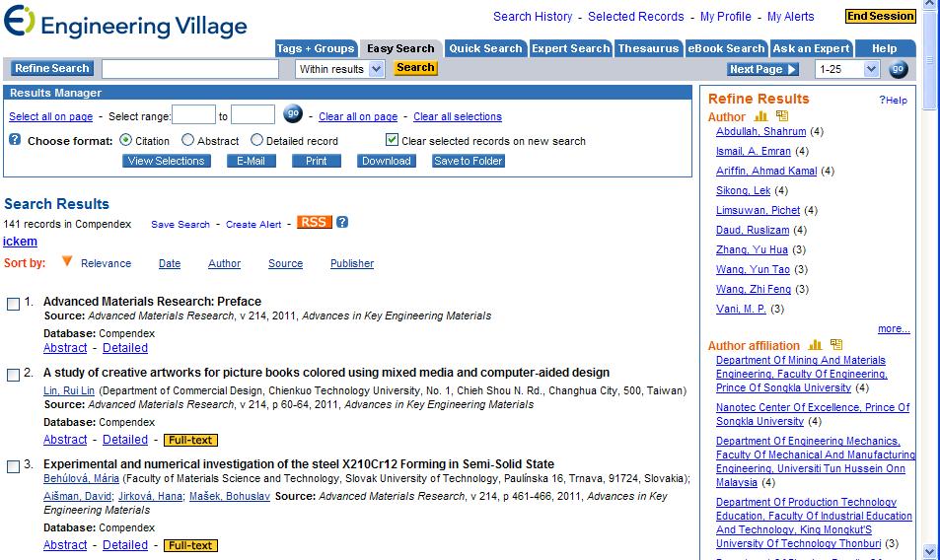
Task: Open help icon beside Choose format
Action: [15, 140]
